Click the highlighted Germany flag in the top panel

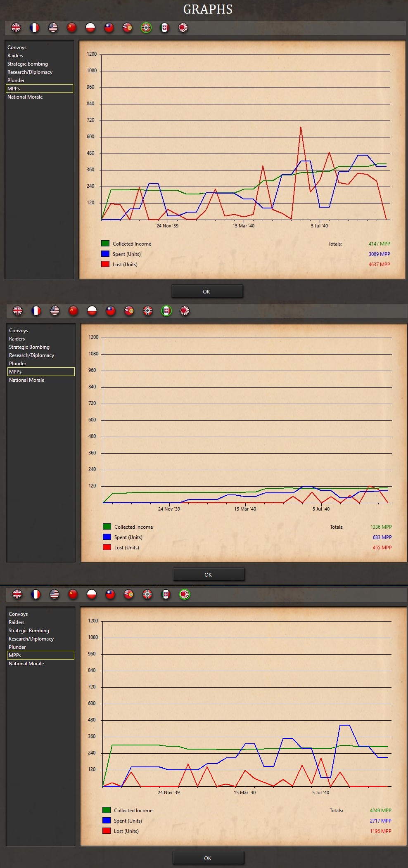coord(146,28)
